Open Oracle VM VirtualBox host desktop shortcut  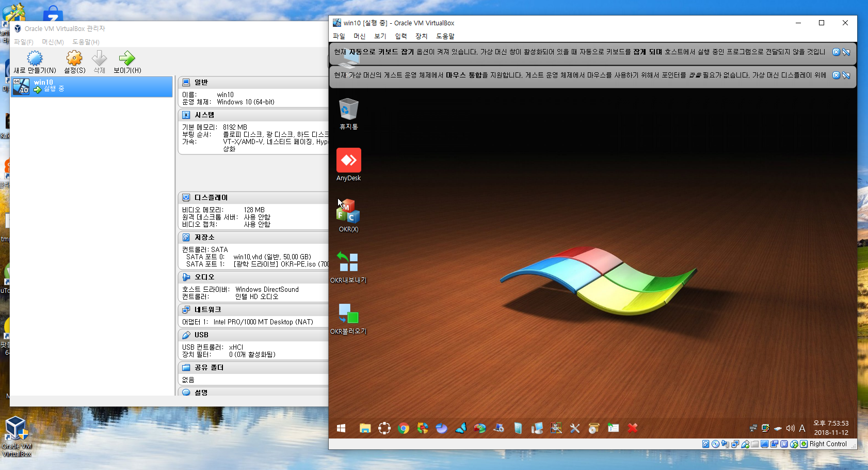click(17, 436)
